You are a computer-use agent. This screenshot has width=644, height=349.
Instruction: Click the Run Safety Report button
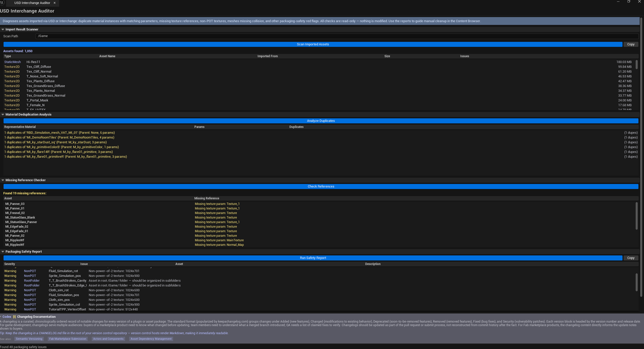coord(313,258)
